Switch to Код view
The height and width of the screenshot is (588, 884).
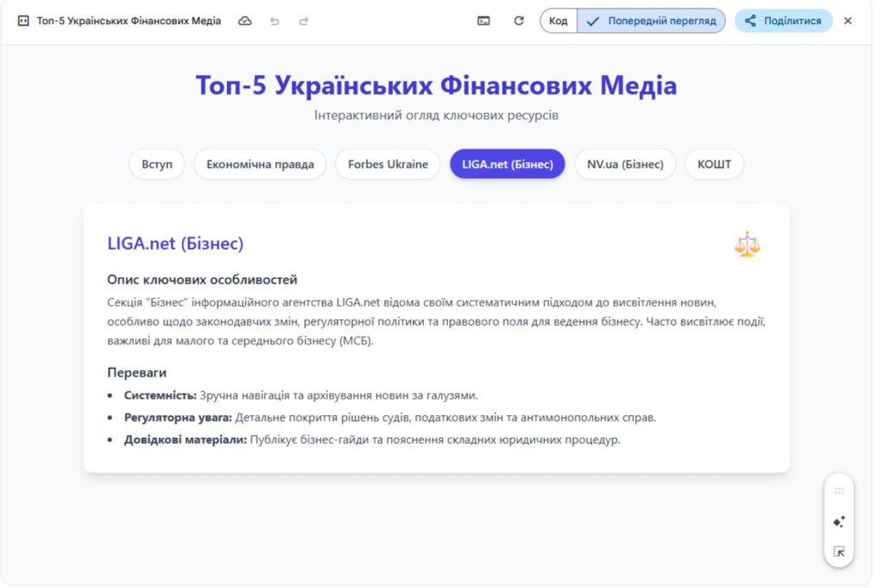pos(558,20)
